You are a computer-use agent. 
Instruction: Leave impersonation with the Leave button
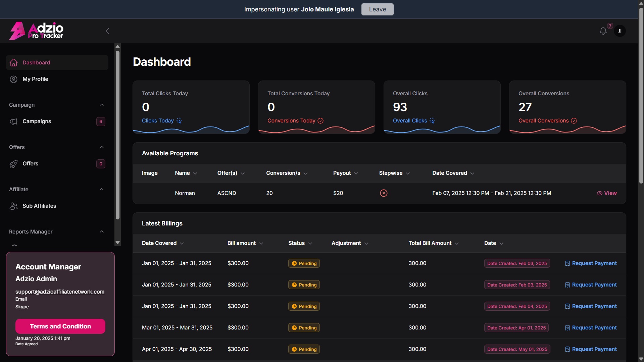click(x=377, y=9)
